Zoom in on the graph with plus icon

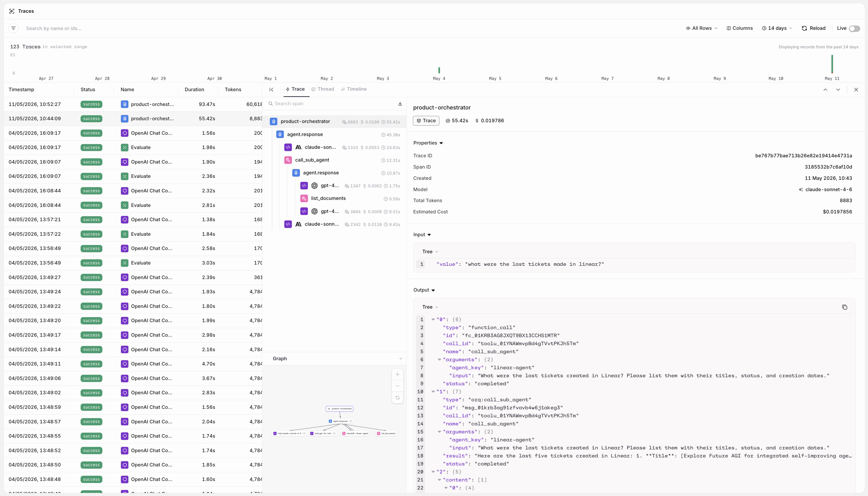tap(397, 375)
